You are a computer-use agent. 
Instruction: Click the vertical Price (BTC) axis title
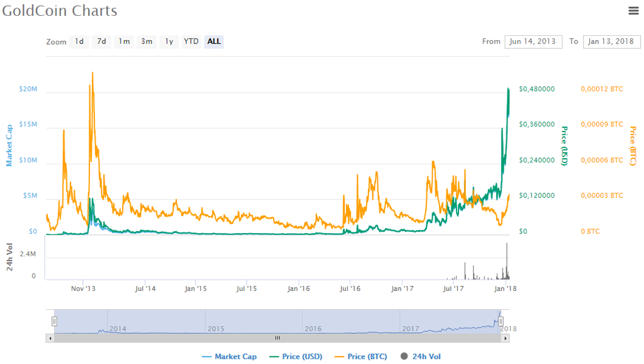tap(633, 146)
